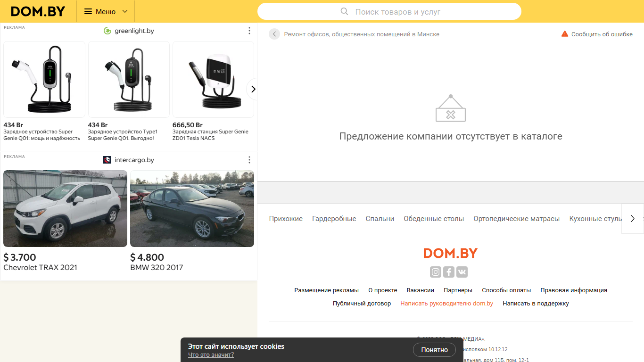Click the $ 4.800 price

[147, 257]
